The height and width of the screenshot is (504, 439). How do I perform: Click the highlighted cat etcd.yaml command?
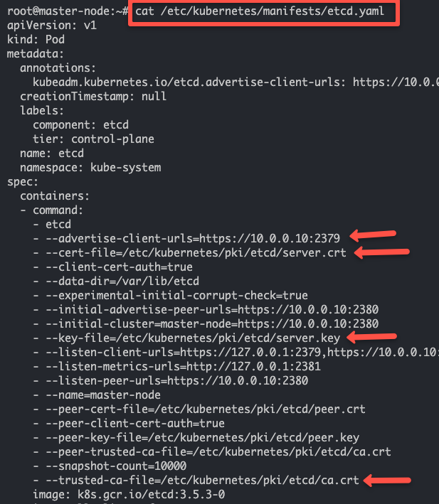pyautogui.click(x=265, y=13)
